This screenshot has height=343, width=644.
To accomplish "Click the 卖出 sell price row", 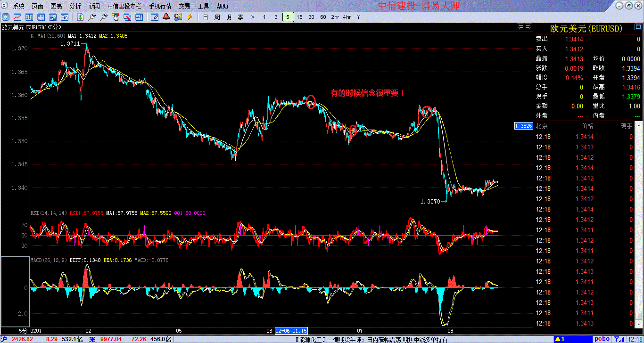I will [588, 40].
